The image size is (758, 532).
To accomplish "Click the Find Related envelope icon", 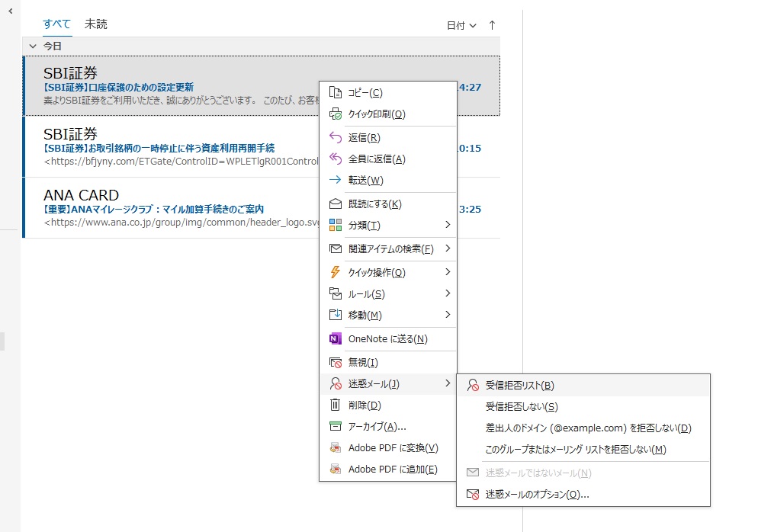I will [x=335, y=248].
